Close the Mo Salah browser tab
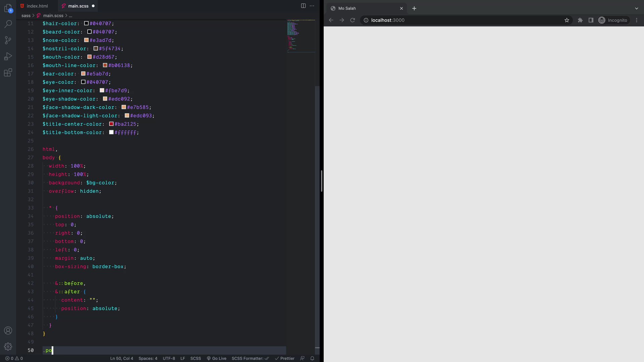Screen dimensions: 644x362 [401, 8]
